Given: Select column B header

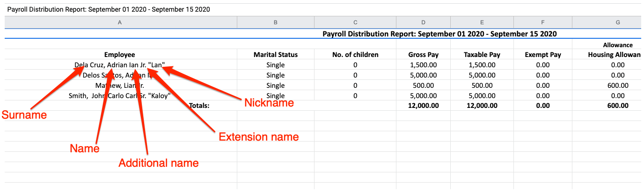Looking at the screenshot, I should coord(276,22).
